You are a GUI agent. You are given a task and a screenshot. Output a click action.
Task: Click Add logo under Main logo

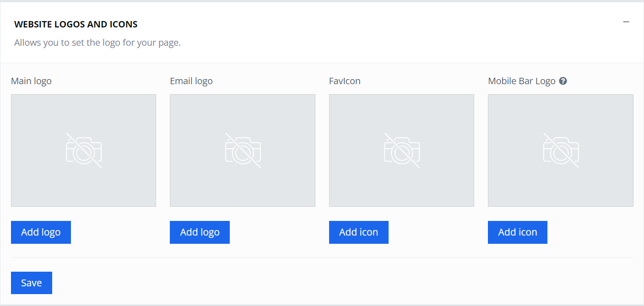click(41, 232)
